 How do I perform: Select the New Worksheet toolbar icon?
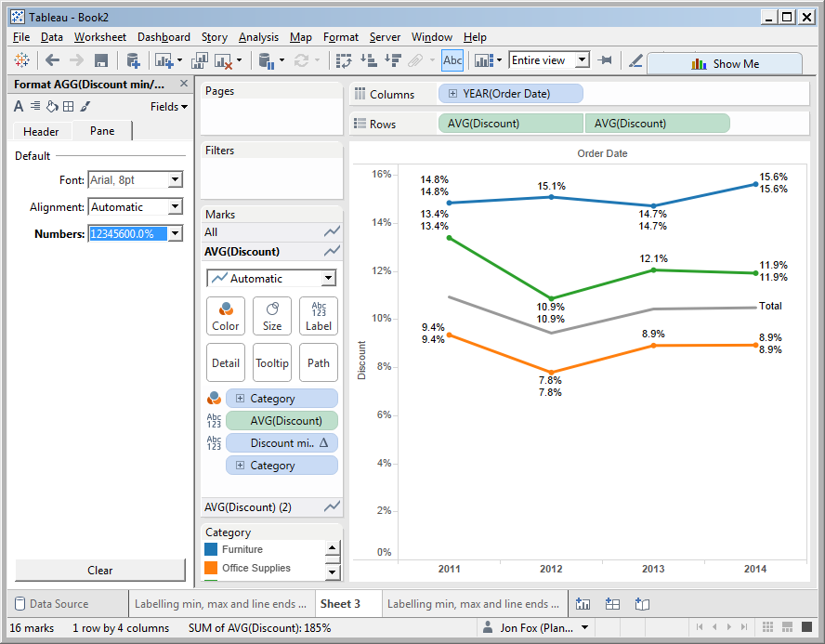[x=164, y=59]
